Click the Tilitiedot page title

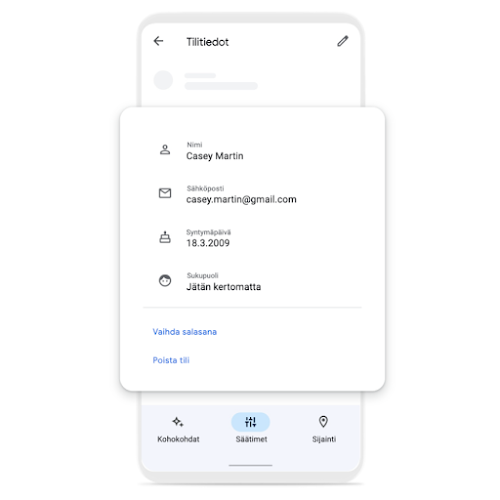point(207,42)
